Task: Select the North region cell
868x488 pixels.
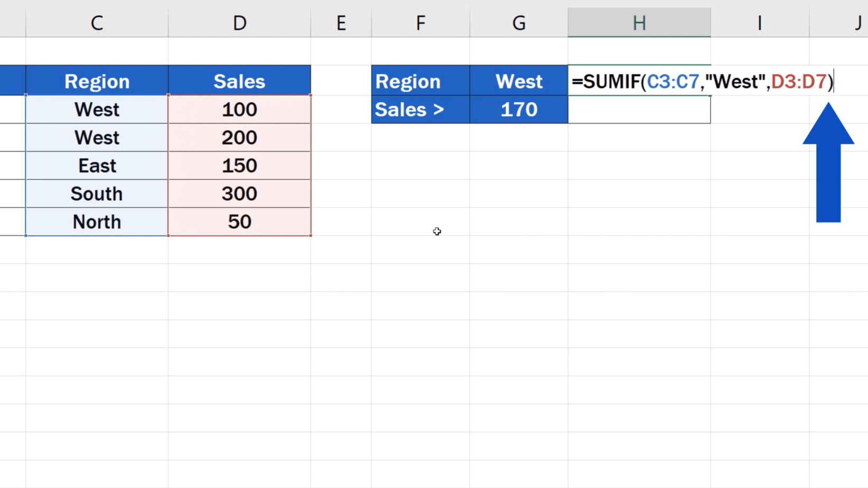Action: pyautogui.click(x=97, y=221)
